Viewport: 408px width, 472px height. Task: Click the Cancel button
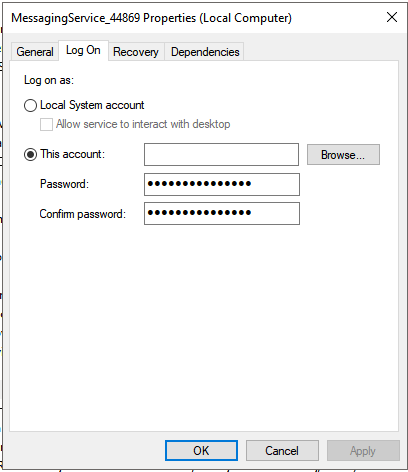(282, 451)
